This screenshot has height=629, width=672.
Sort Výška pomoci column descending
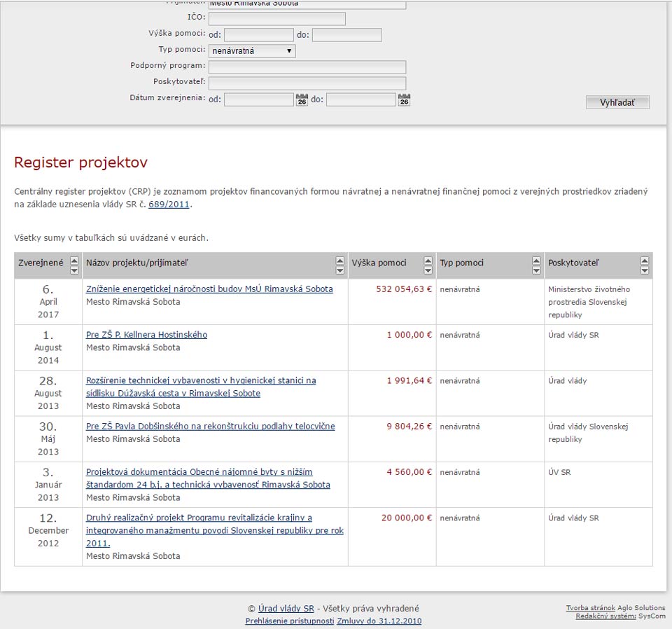[x=428, y=270]
